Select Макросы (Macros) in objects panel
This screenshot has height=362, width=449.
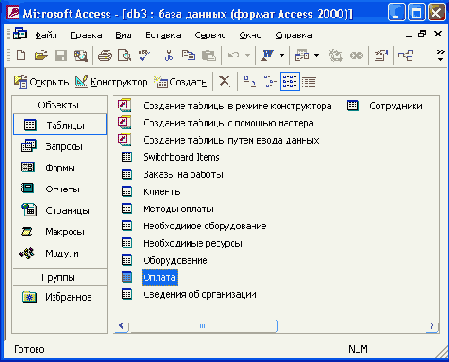point(53,232)
